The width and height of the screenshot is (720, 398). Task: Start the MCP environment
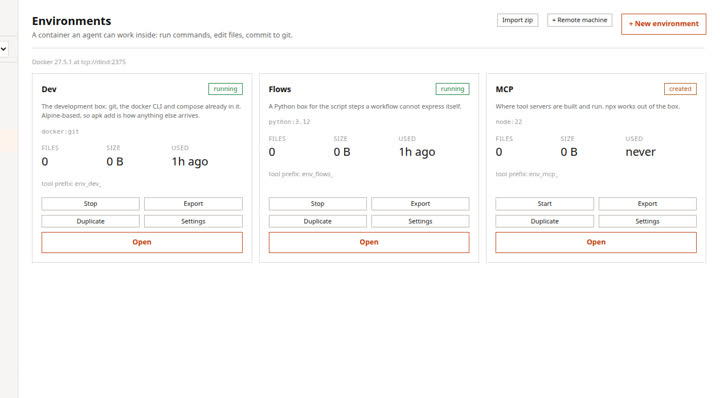pyautogui.click(x=545, y=203)
